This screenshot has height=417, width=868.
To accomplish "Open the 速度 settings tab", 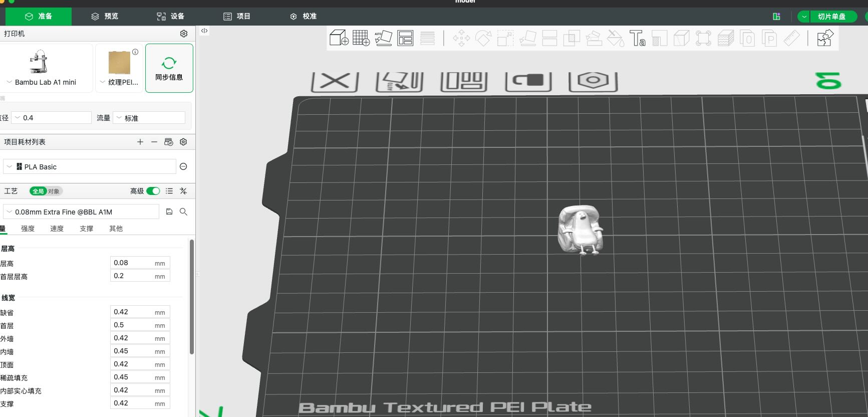I will pyautogui.click(x=57, y=229).
